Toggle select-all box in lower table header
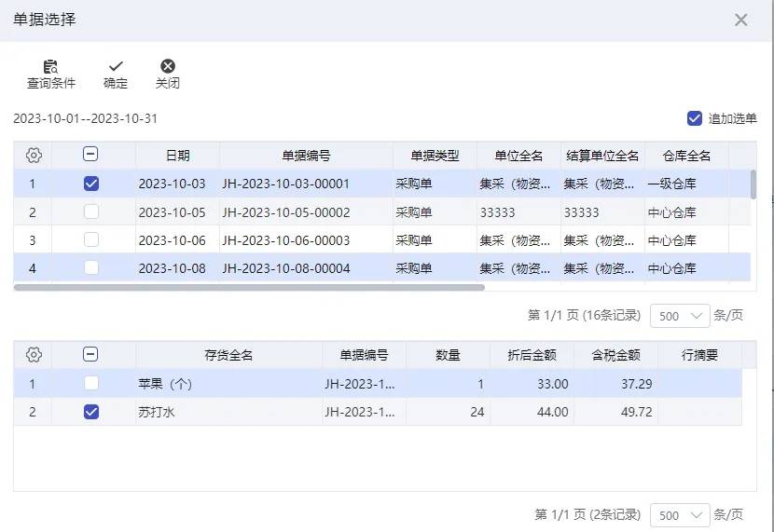This screenshot has height=532, width=774. coord(90,354)
